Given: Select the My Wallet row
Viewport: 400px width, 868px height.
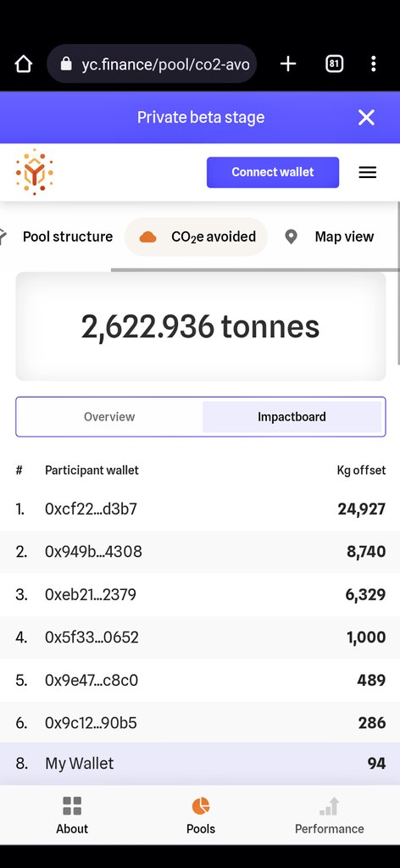Looking at the screenshot, I should pos(200,764).
